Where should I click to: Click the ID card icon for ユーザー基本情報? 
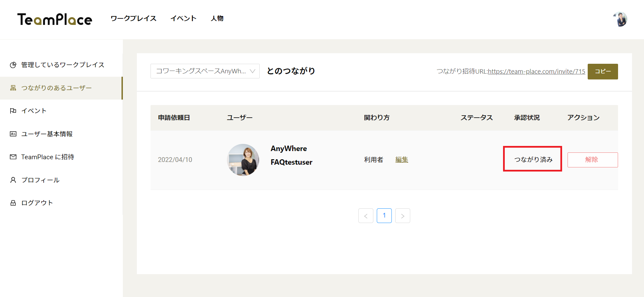[x=13, y=134]
